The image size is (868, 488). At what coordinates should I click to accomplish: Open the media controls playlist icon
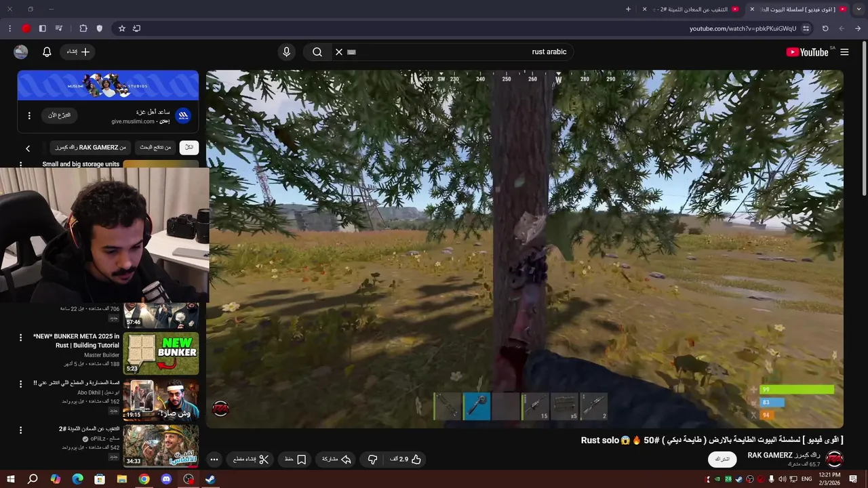click(59, 28)
